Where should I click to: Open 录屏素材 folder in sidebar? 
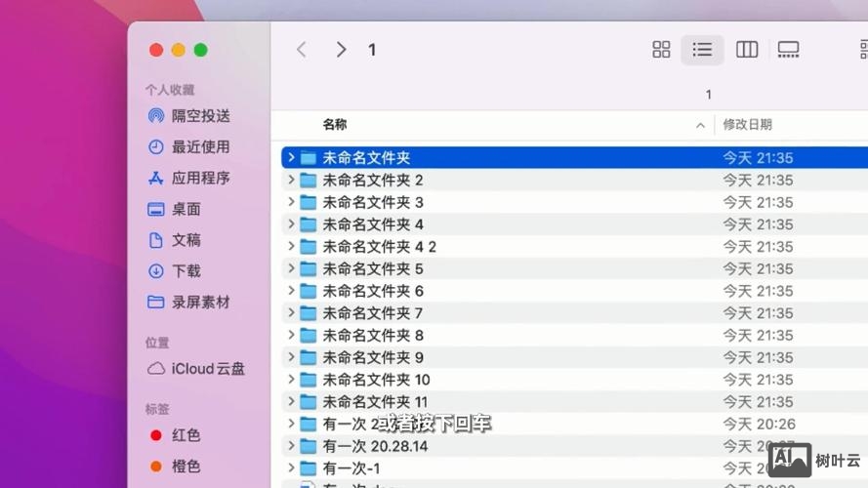pos(188,303)
